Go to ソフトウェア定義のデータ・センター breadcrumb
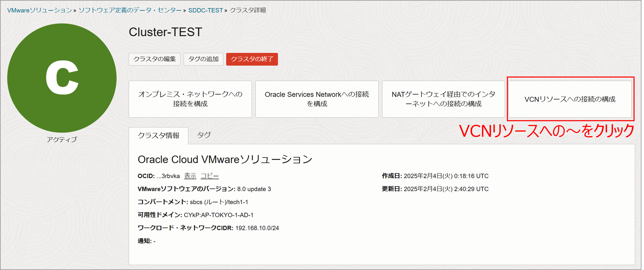The height and width of the screenshot is (270, 644). 130,10
